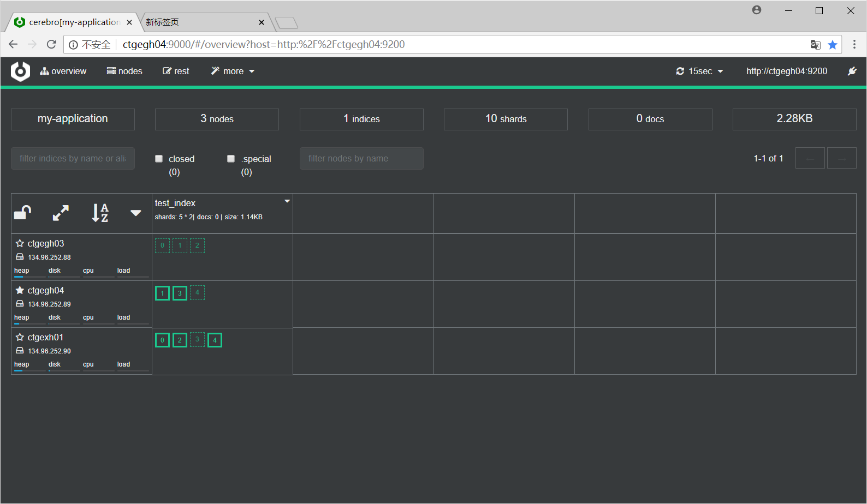Close the 新标签页 browser tab

[x=262, y=22]
